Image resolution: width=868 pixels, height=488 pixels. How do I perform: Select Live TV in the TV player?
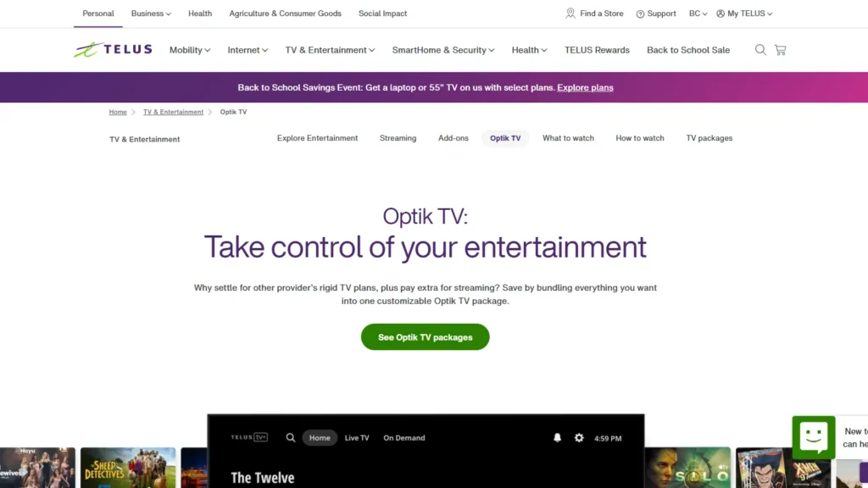[x=357, y=438]
